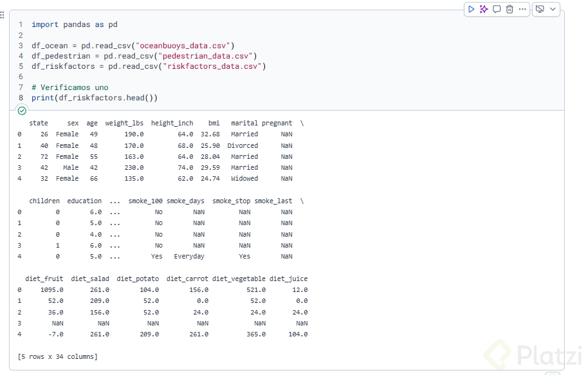Click the diet_fruit column header in output
This screenshot has width=588, height=375.
44,279
